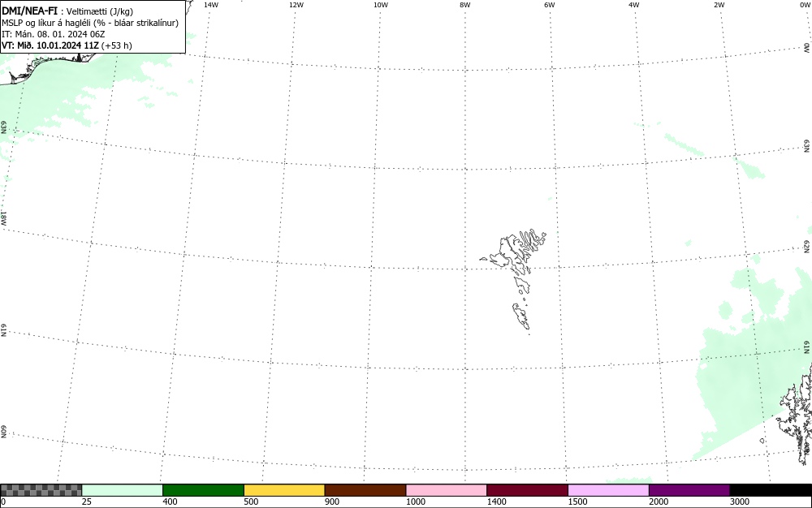Click the "6W" longitude label

(x=550, y=5)
